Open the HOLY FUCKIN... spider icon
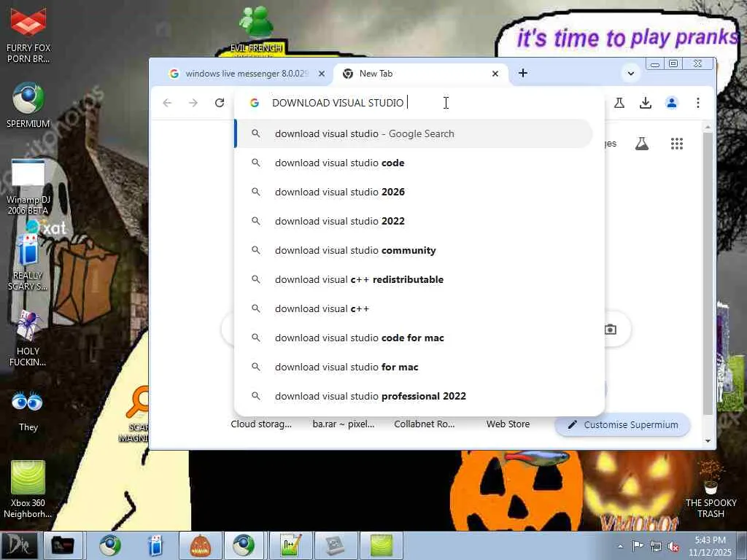 click(28, 338)
